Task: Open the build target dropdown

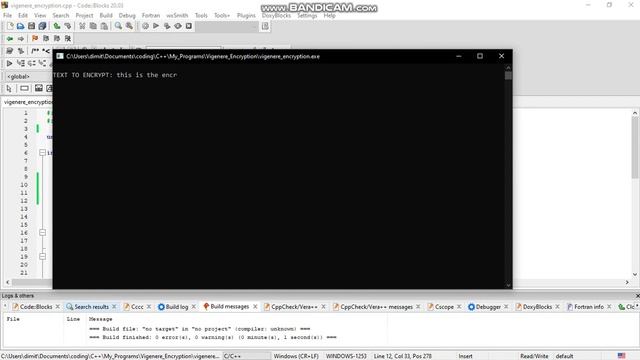Action: click(227, 26)
